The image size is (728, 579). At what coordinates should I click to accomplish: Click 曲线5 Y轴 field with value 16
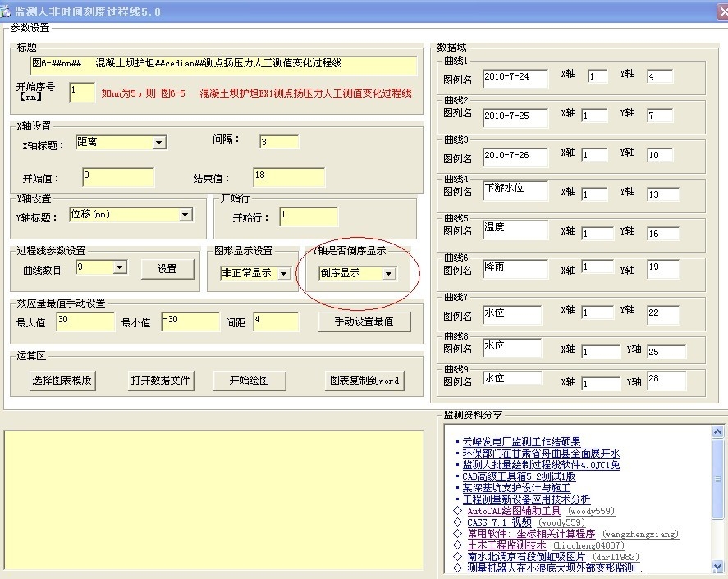[663, 234]
